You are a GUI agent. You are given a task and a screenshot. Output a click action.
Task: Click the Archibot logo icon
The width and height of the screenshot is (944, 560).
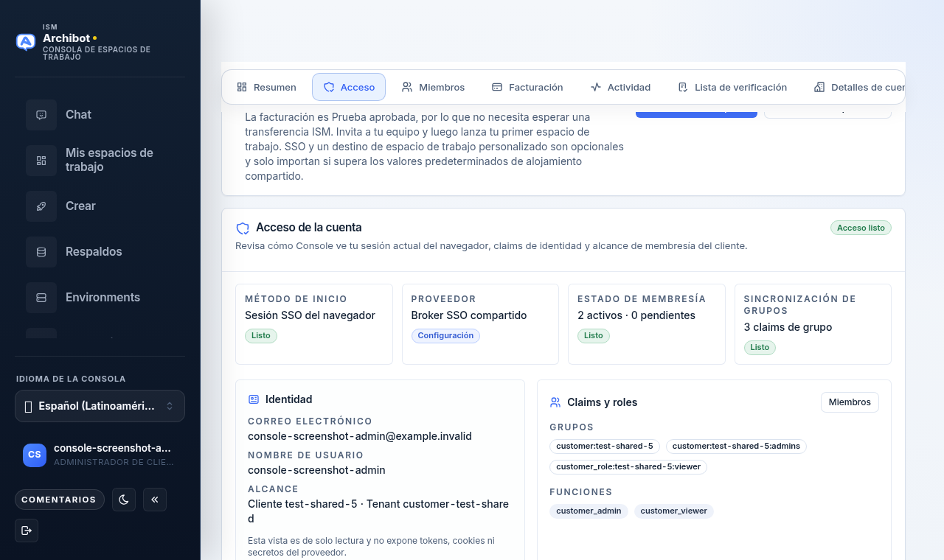click(26, 42)
